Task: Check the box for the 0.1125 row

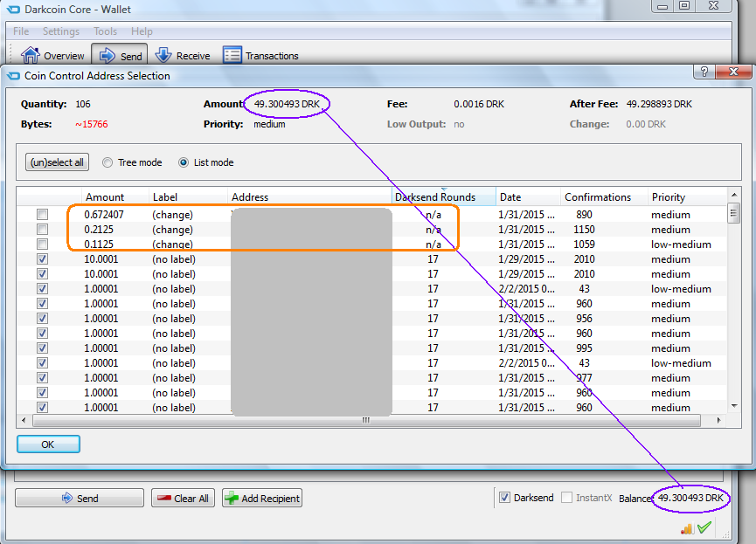Action: point(43,244)
